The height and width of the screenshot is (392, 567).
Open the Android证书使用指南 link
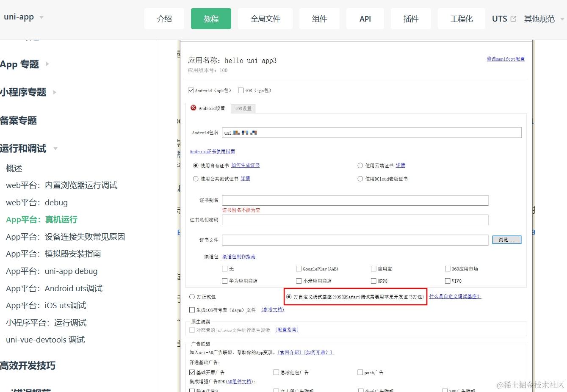[212, 152]
